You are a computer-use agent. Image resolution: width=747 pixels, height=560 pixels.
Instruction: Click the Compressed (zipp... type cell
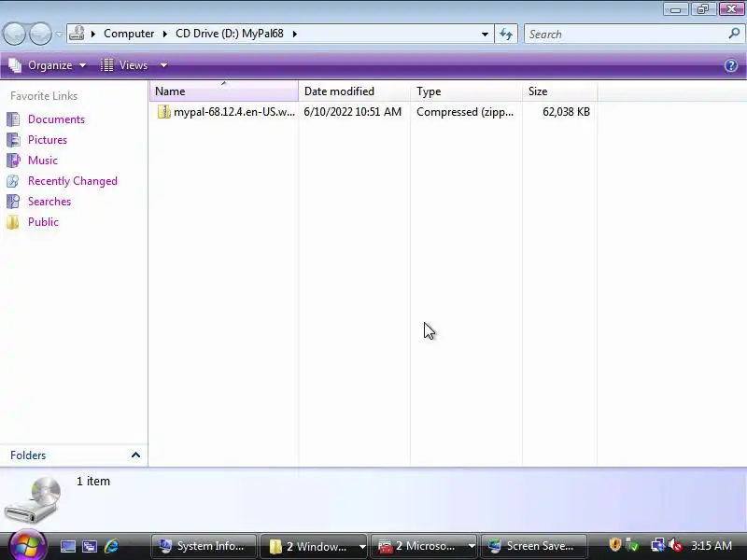point(465,112)
